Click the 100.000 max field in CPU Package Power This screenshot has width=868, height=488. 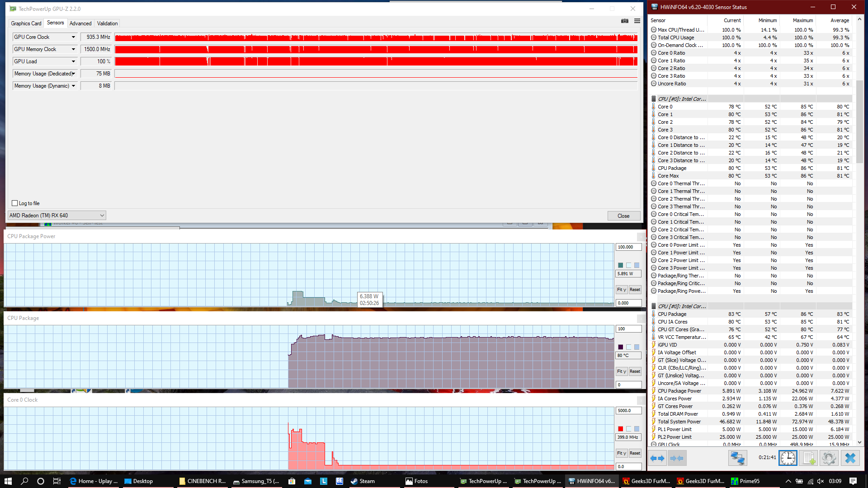click(x=628, y=247)
